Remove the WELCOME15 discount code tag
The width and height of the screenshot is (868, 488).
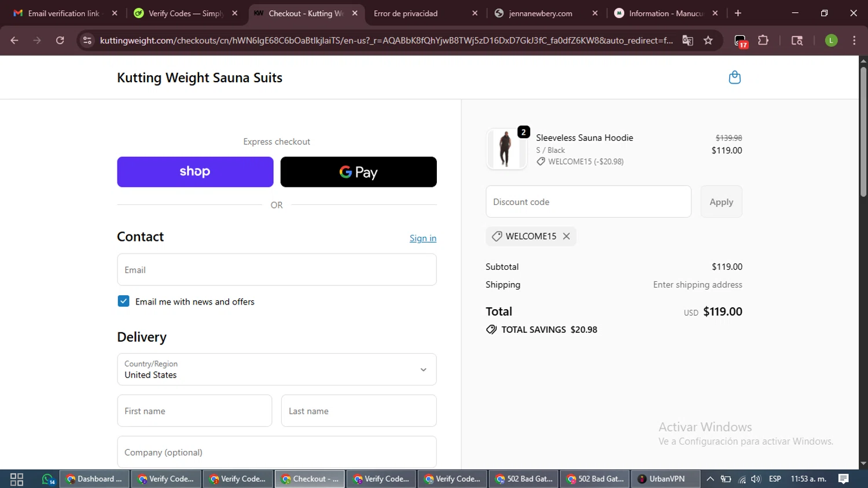[x=567, y=236]
